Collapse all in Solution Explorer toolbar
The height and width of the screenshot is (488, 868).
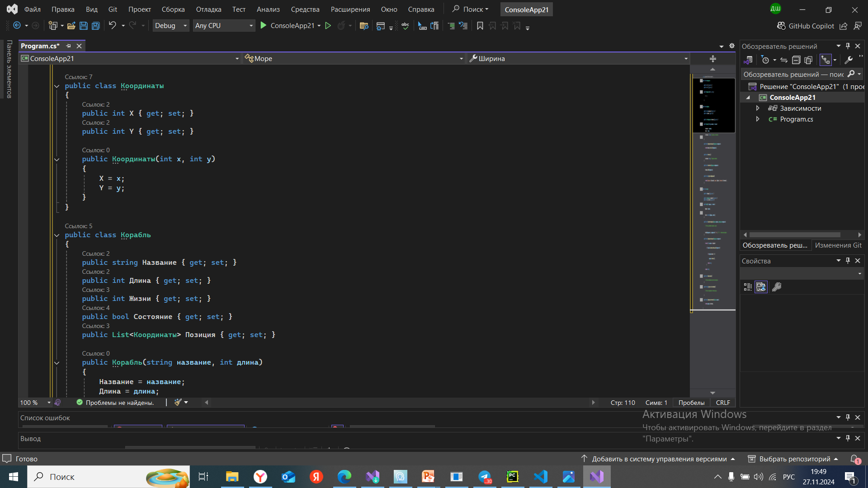point(796,60)
